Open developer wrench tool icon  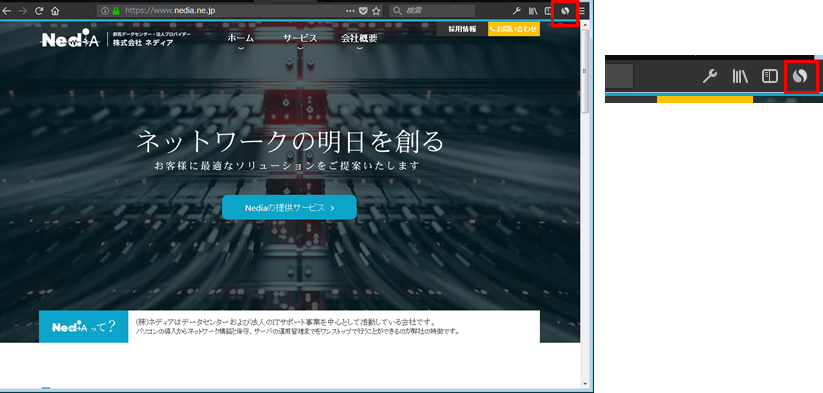click(516, 10)
